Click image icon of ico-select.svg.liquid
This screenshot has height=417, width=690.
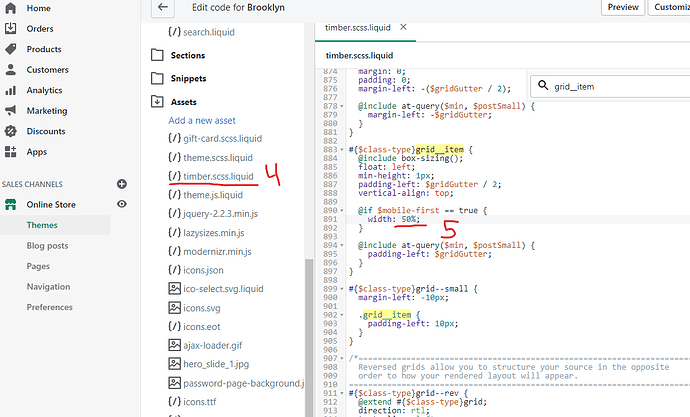(x=175, y=289)
